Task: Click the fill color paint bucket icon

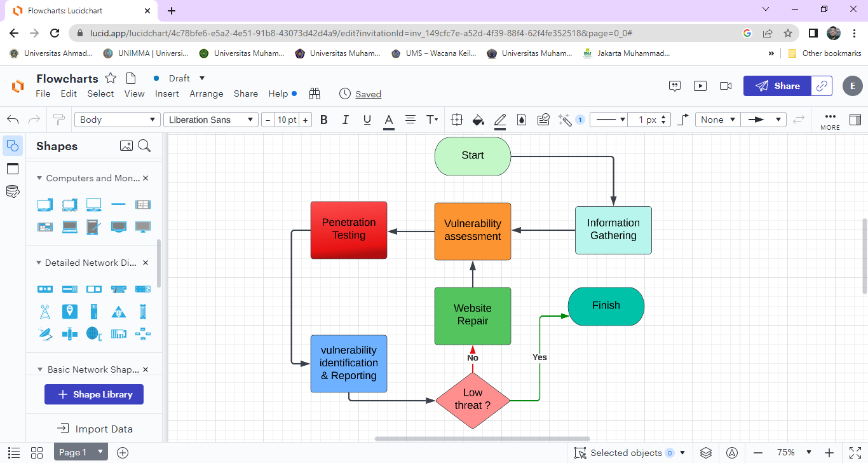Action: (478, 120)
